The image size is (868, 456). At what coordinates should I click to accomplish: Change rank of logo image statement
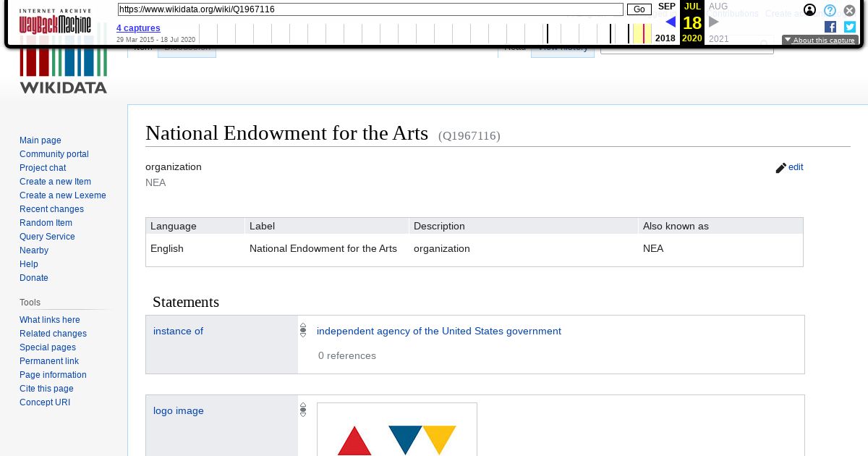click(x=303, y=410)
